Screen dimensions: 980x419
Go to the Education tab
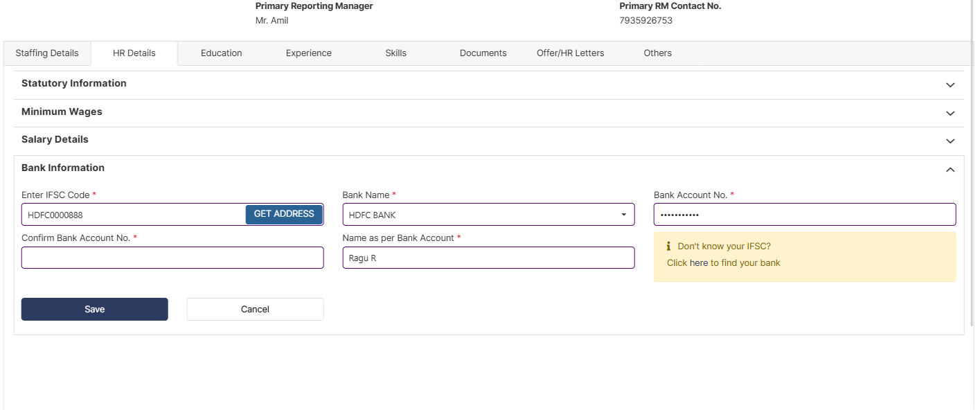click(221, 53)
